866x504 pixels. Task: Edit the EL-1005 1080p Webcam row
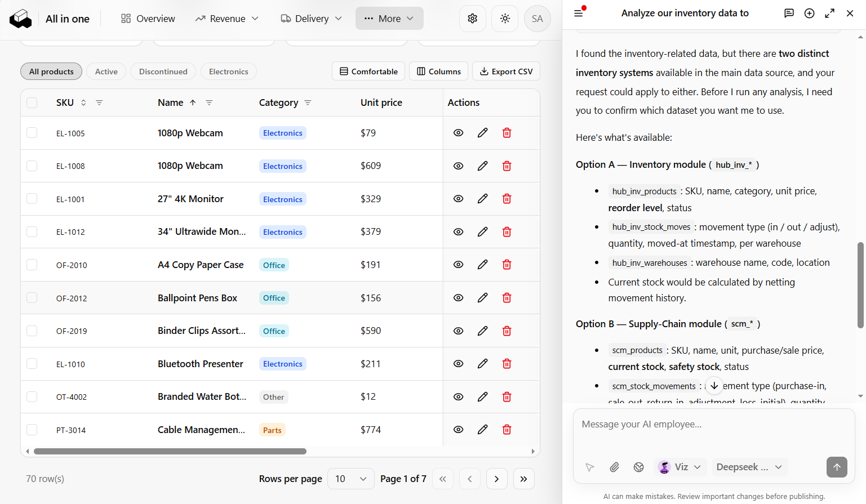coord(483,133)
